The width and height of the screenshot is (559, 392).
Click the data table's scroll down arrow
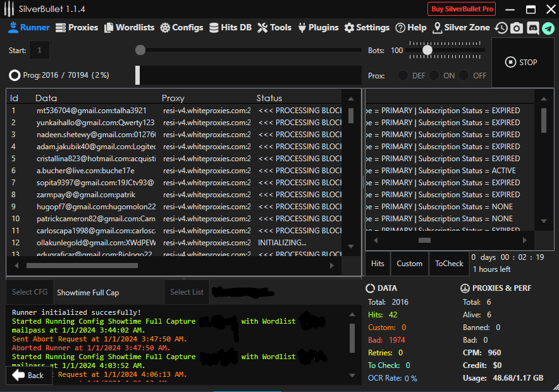coord(351,247)
